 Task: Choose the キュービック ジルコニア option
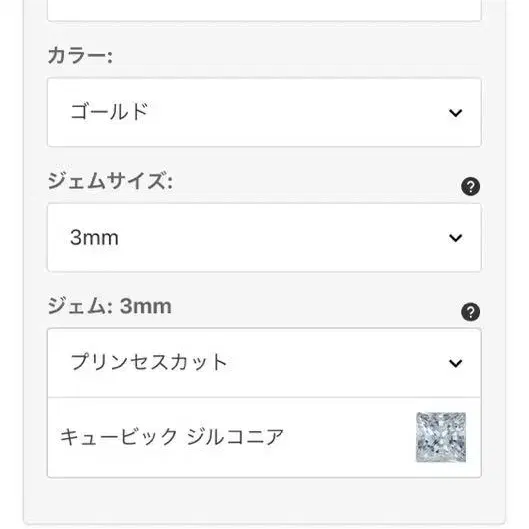tap(264, 438)
